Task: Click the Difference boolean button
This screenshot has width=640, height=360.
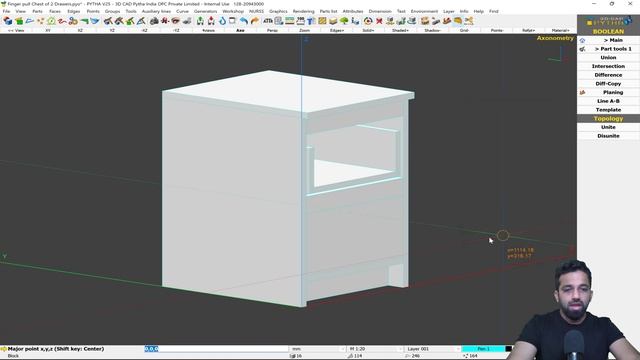Action: pos(608,75)
